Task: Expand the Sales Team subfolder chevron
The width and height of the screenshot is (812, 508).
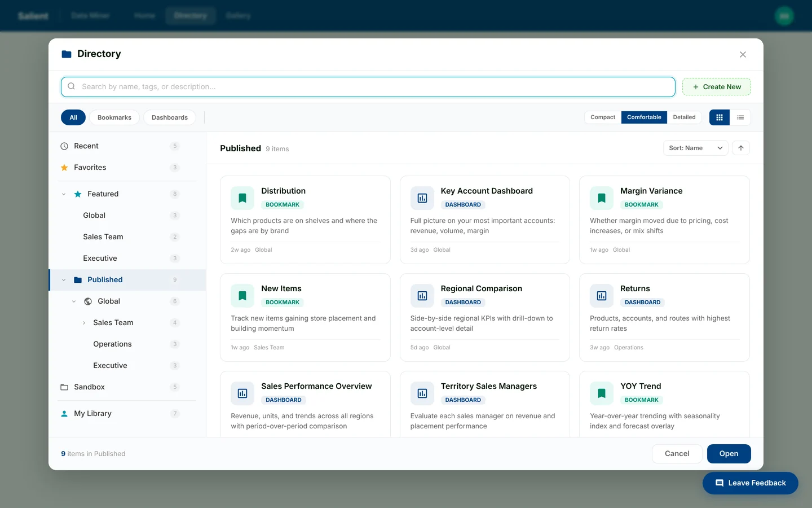Action: pyautogui.click(x=84, y=323)
